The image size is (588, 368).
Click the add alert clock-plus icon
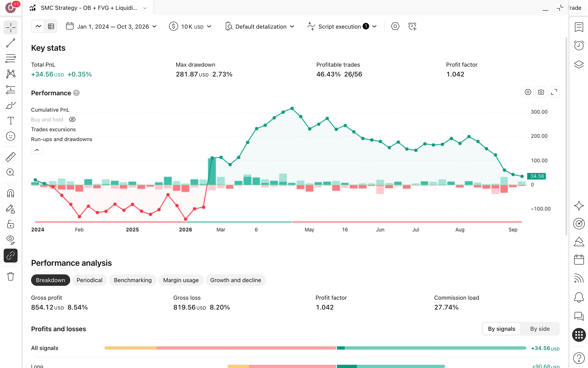point(412,26)
